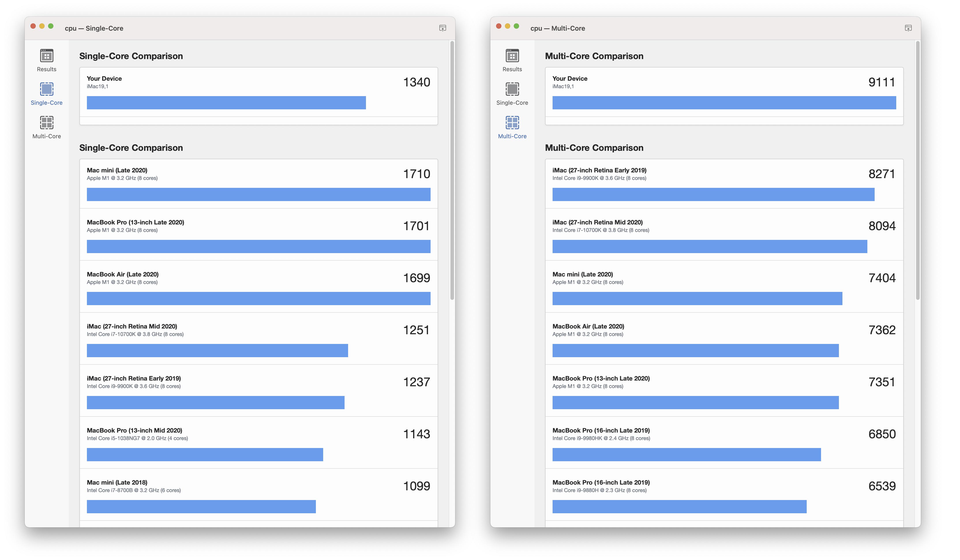Select MacBook Pro 16-inch 6850 score row
Screen dimensions: 960x560
(724, 444)
